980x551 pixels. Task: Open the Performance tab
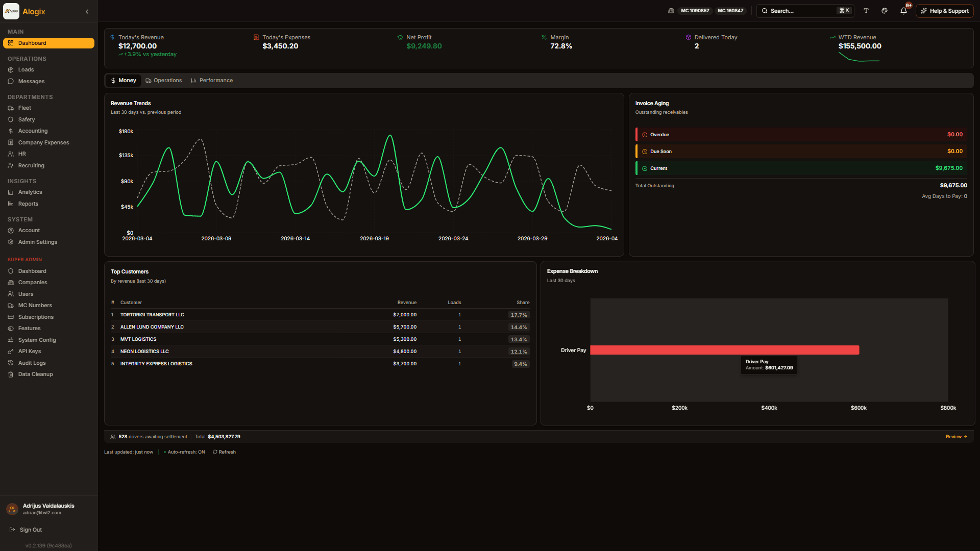[212, 80]
